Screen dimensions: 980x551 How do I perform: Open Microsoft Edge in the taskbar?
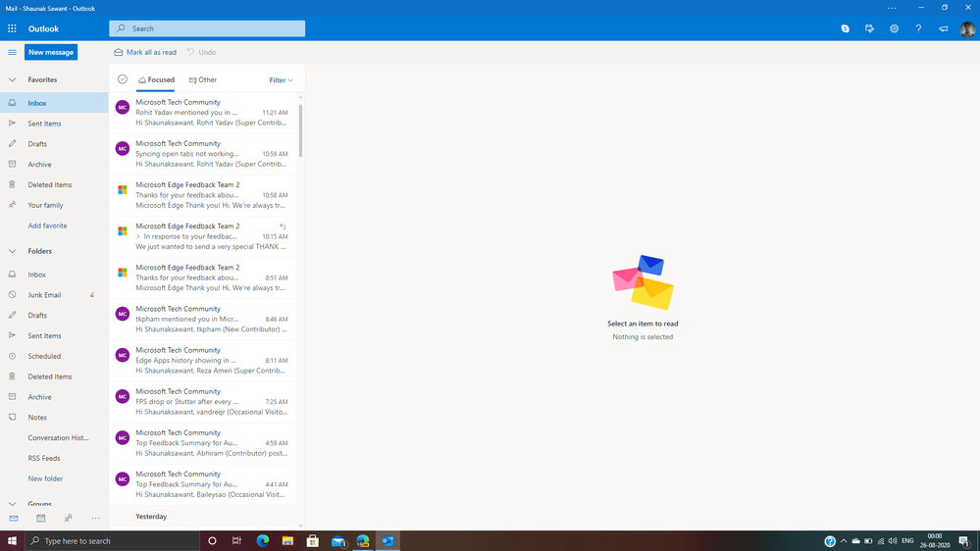263,541
